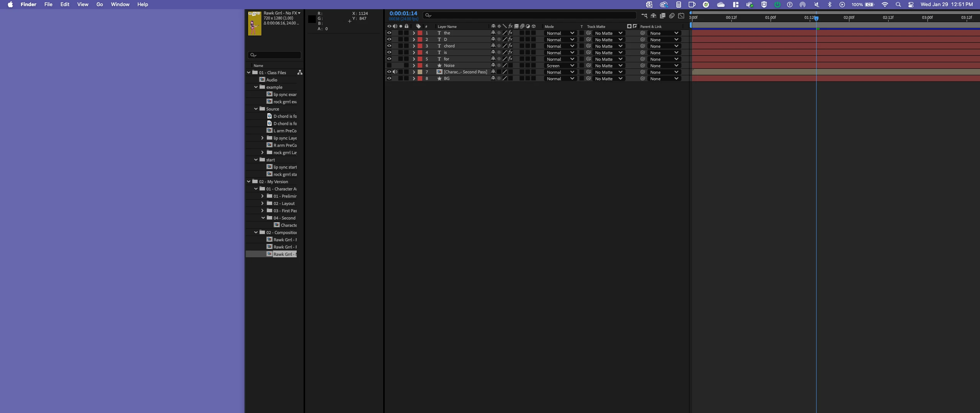Enable Frame Blending for the composition
This screenshot has height=413, width=980.
point(663,16)
